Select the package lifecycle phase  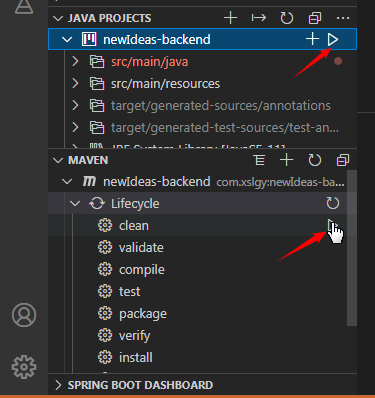[x=143, y=314]
